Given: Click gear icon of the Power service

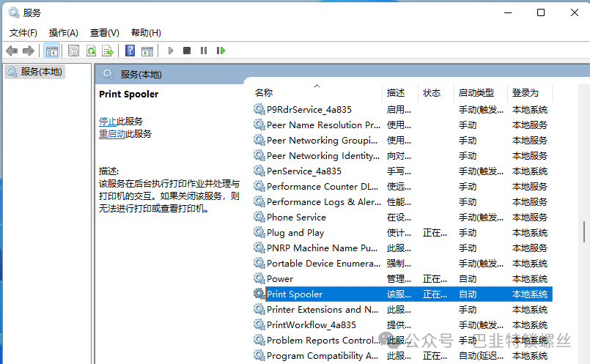Looking at the screenshot, I should tap(259, 278).
